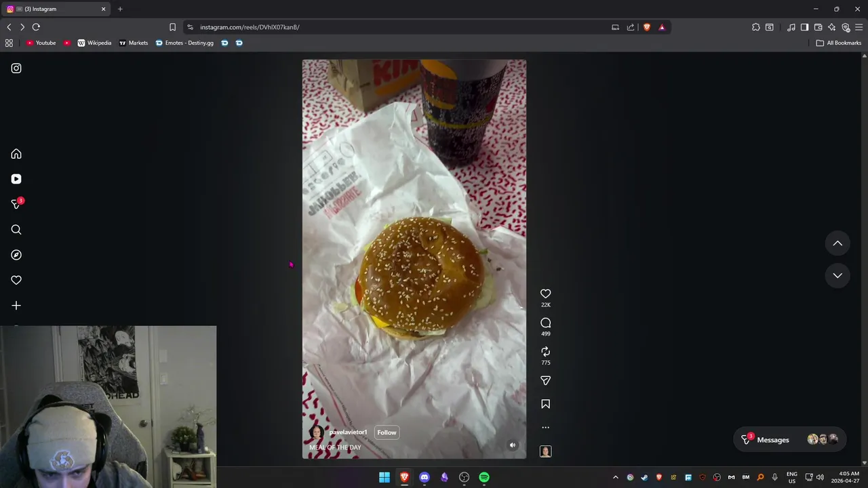Open Notifications heart in sidebar
This screenshot has width=868, height=488.
point(16,280)
